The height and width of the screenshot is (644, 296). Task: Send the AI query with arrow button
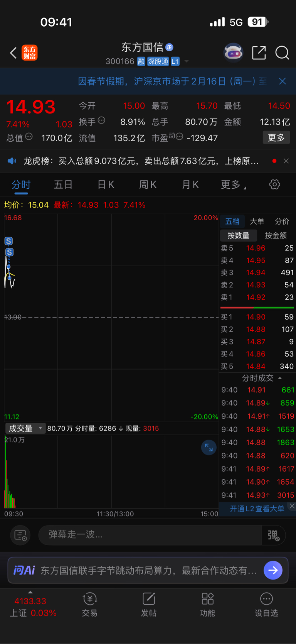tap(273, 570)
